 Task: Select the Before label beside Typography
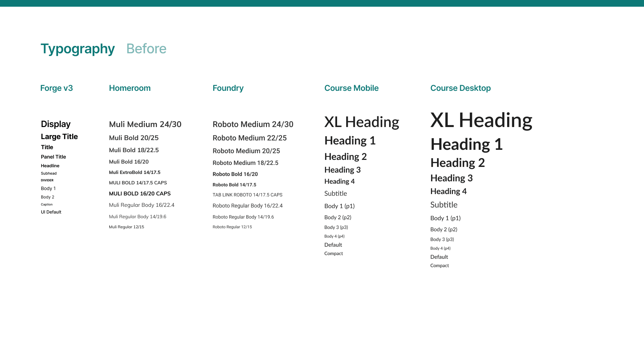pos(146,49)
